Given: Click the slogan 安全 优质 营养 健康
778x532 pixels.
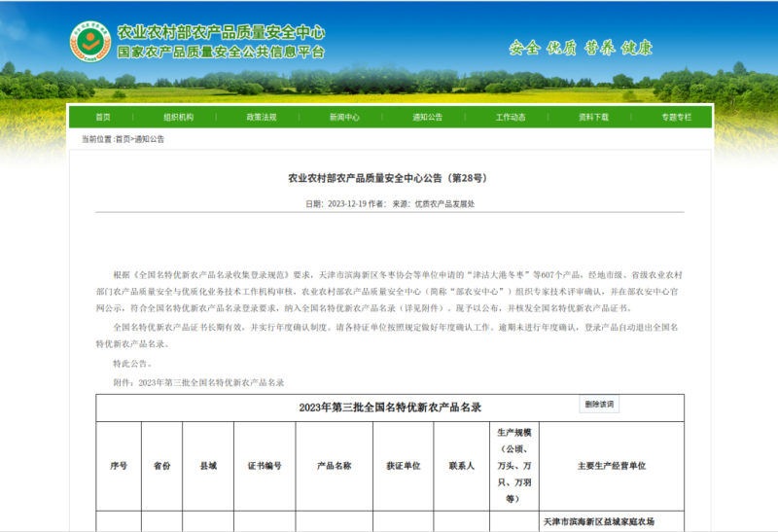Looking at the screenshot, I should pos(581,48).
